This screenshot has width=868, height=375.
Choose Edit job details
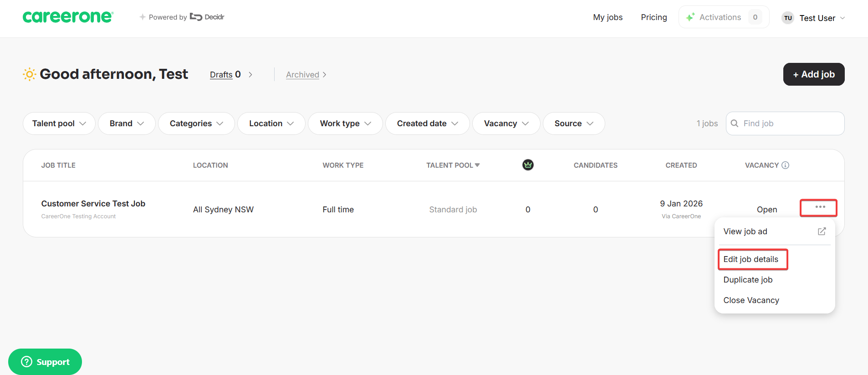(751, 259)
